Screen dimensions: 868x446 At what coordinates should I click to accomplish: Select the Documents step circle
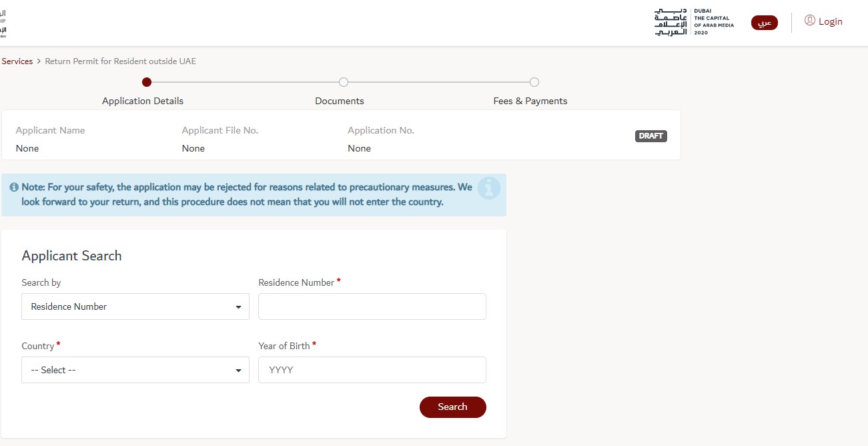tap(344, 82)
